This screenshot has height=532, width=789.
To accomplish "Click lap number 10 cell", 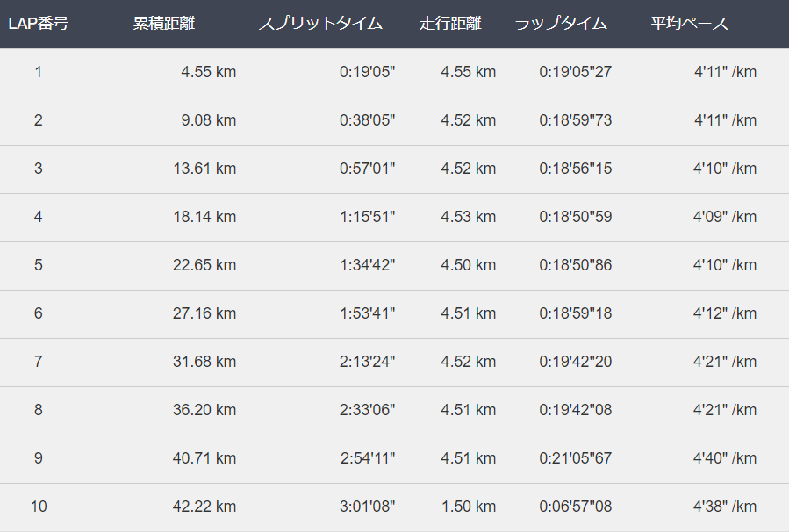I will [39, 507].
